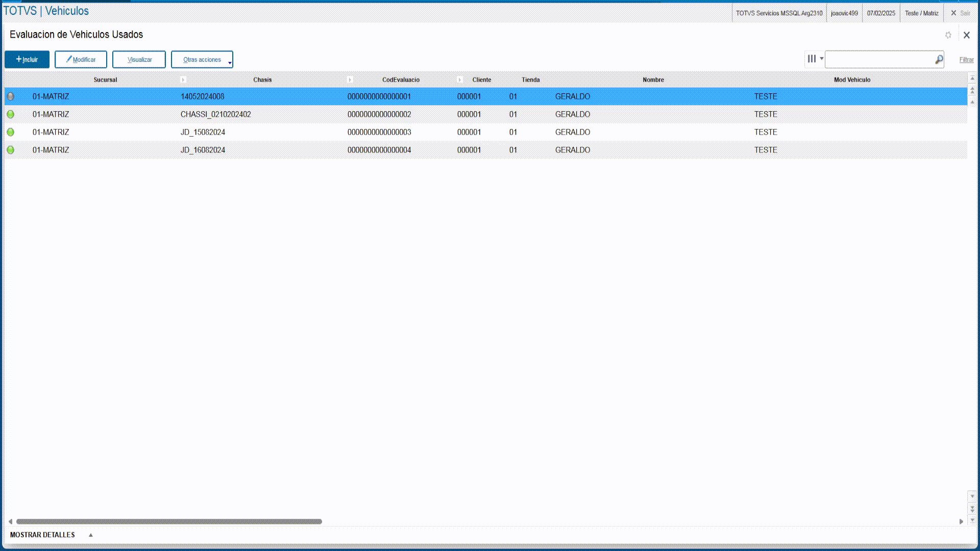This screenshot has height=551, width=980.
Task: Click status dot of CHASSI_0210202402 row
Action: [x=11, y=114]
